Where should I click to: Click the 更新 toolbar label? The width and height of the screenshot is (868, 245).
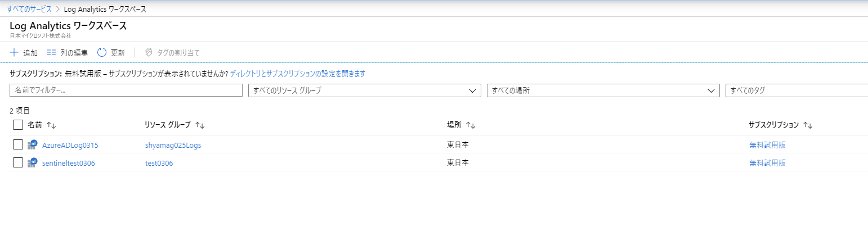118,53
